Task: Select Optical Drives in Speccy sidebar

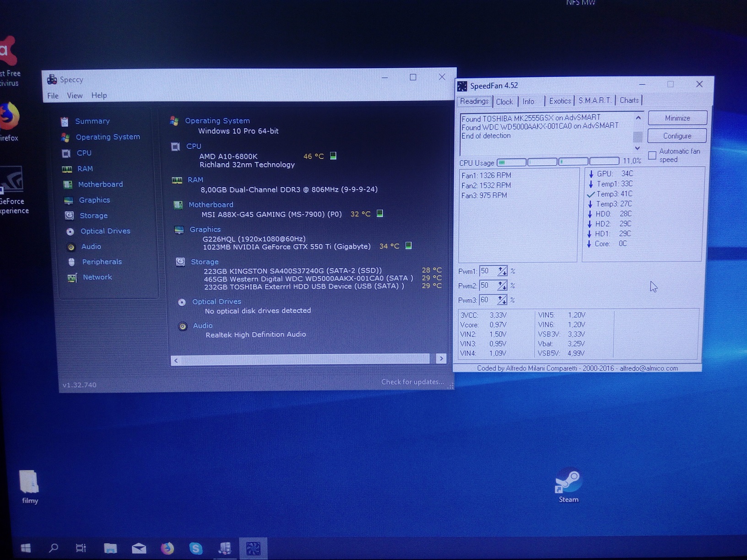Action: pyautogui.click(x=105, y=231)
